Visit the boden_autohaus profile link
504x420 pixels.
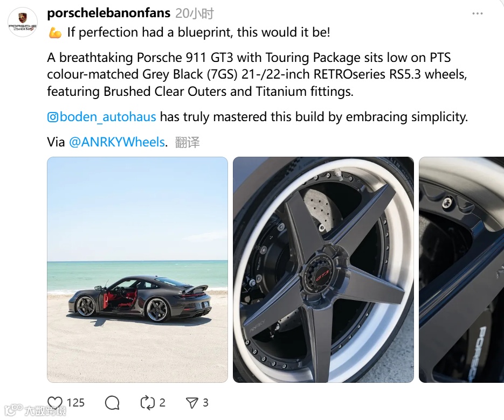(x=108, y=117)
